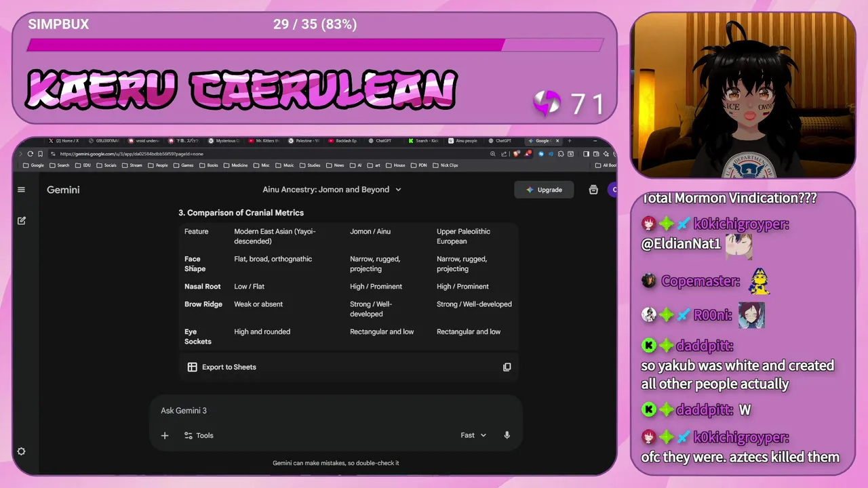Screen dimensions: 868x488
Task: Open the Medicine bookmarks folder
Action: [x=236, y=165]
